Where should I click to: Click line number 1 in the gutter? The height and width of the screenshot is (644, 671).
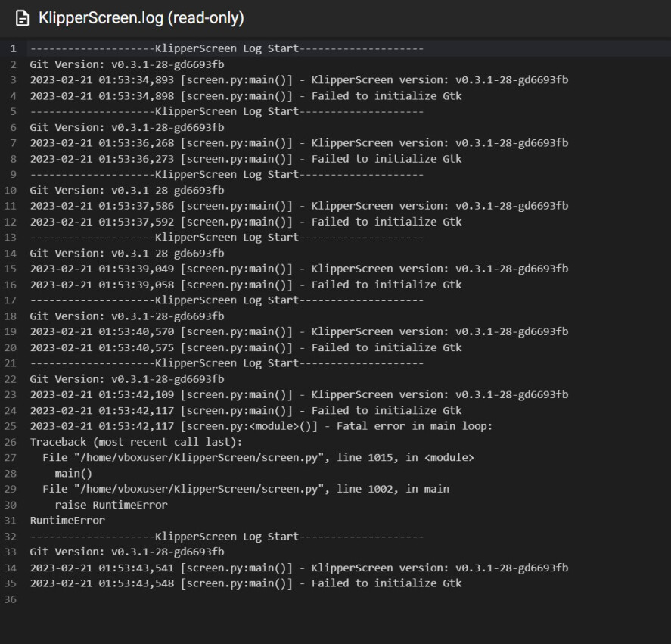[x=13, y=49]
